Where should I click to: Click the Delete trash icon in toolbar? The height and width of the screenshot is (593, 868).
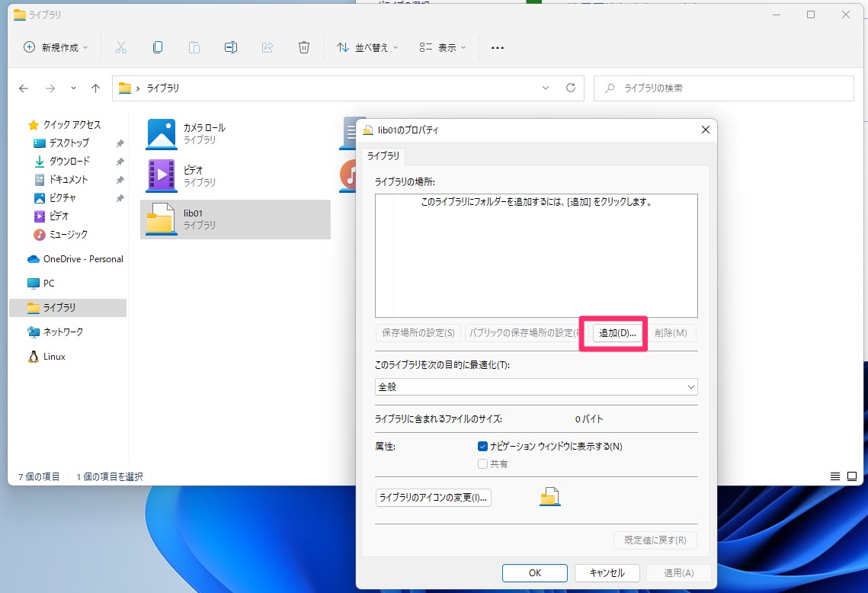point(304,47)
